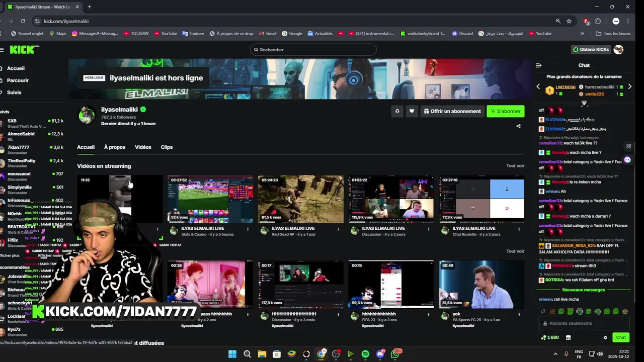Open the 05:24:23 Red Dead RP video thumbnail
The height and width of the screenshot is (362, 644).
[301, 199]
